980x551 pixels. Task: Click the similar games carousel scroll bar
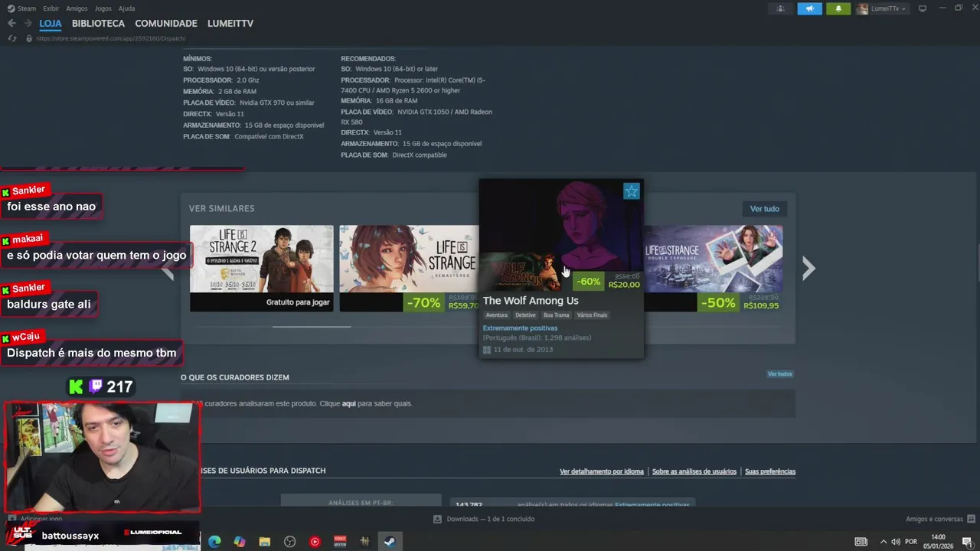pos(312,327)
